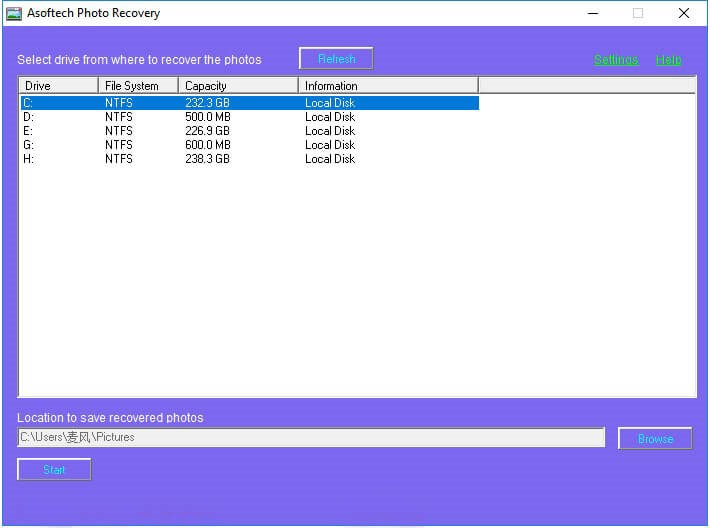Open the Settings link

616,59
